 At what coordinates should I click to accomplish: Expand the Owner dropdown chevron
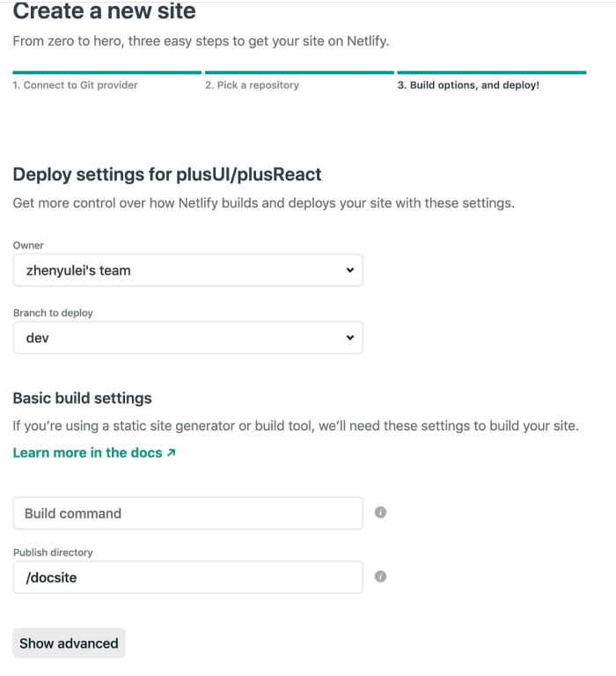349,270
